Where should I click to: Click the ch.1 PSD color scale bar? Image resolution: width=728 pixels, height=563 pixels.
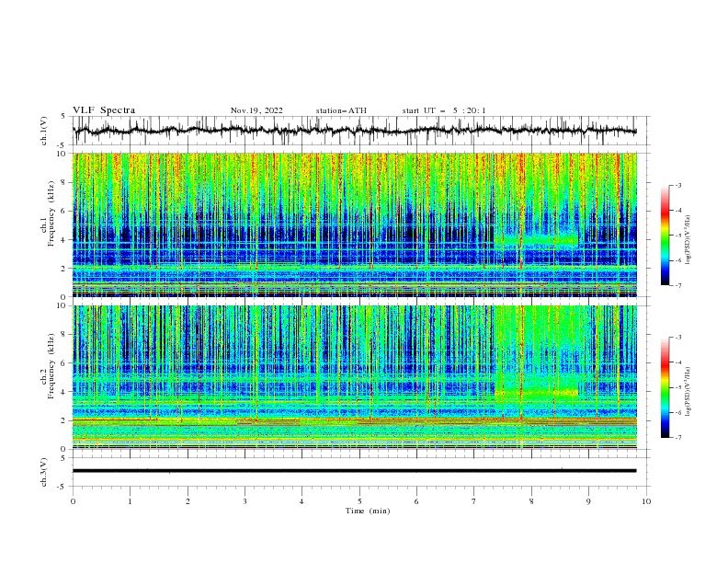coord(665,235)
